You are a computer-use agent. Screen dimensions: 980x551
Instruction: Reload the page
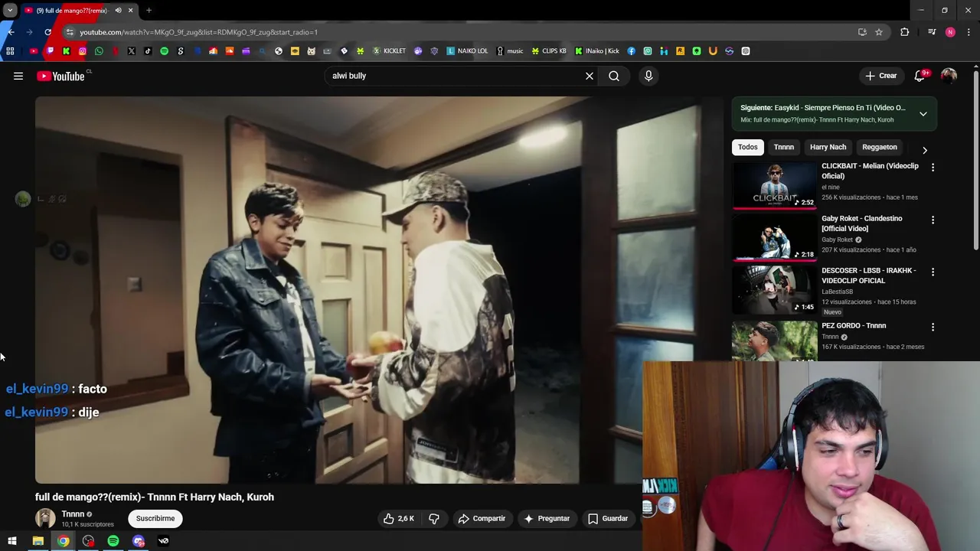click(x=47, y=32)
